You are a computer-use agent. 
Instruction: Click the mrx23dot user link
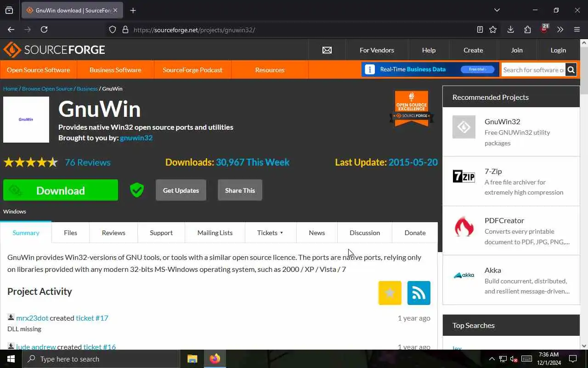coord(32,318)
